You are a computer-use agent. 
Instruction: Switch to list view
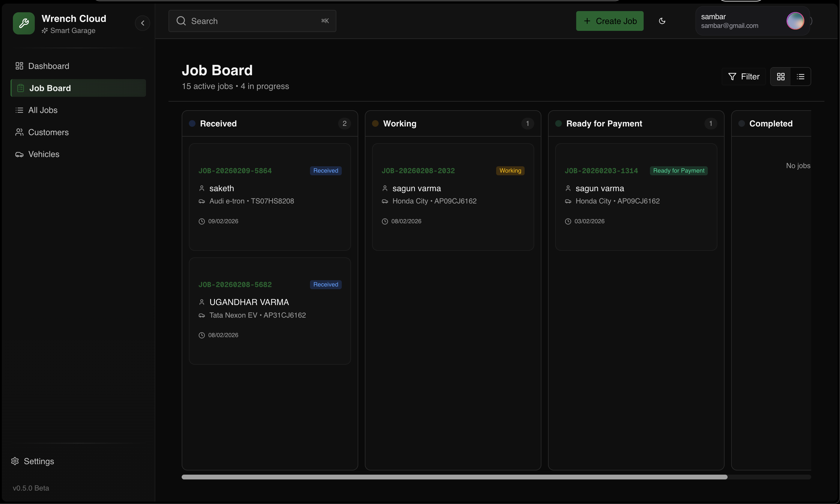coord(801,77)
